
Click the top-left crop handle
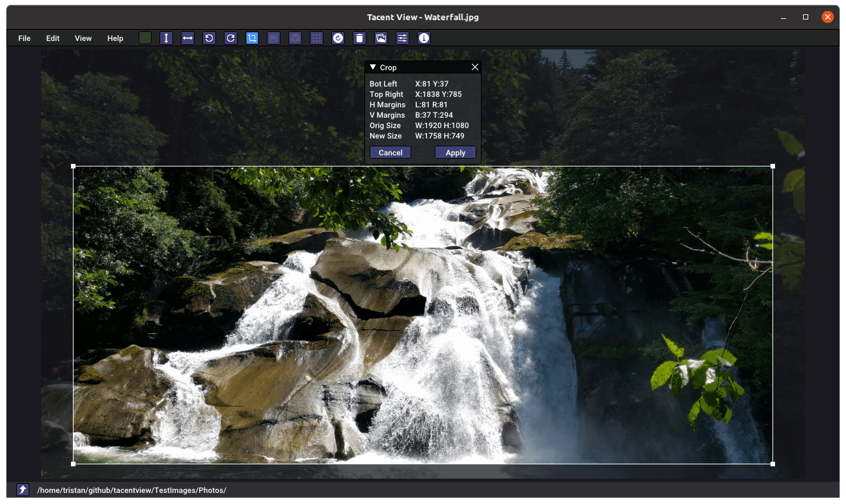point(73,166)
